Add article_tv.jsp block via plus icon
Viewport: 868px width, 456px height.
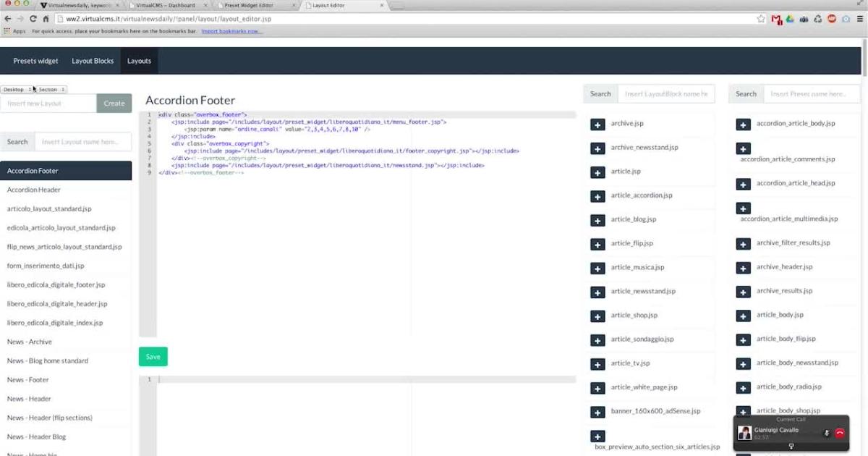point(597,364)
